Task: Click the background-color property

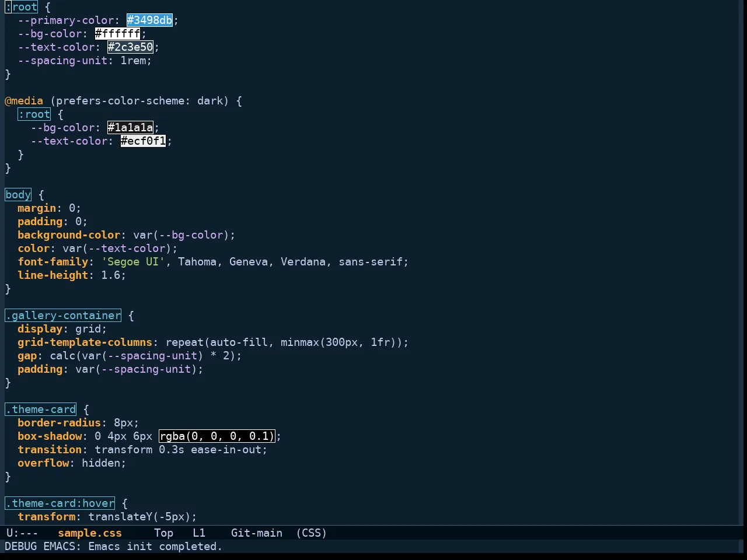Action: click(x=69, y=235)
